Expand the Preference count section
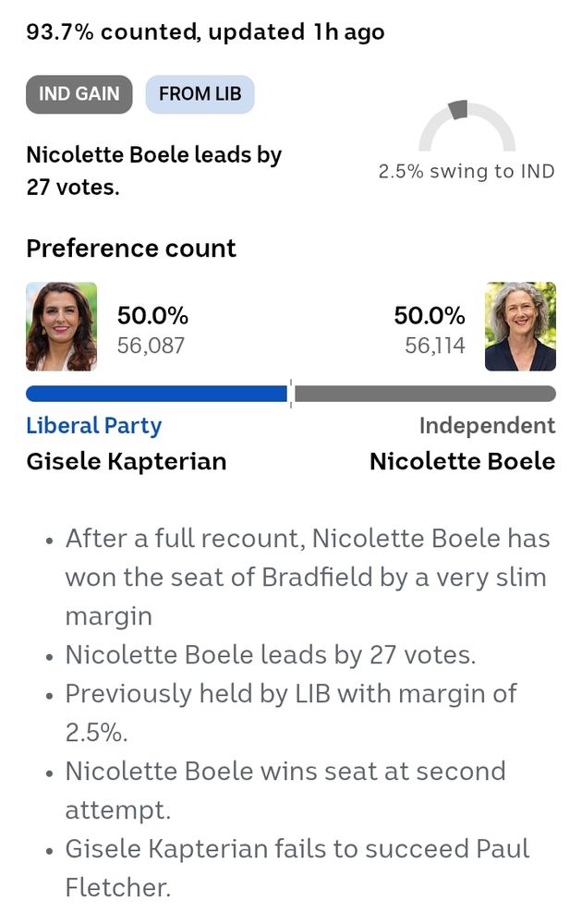Image resolution: width=582 pixels, height=924 pixels. (130, 248)
